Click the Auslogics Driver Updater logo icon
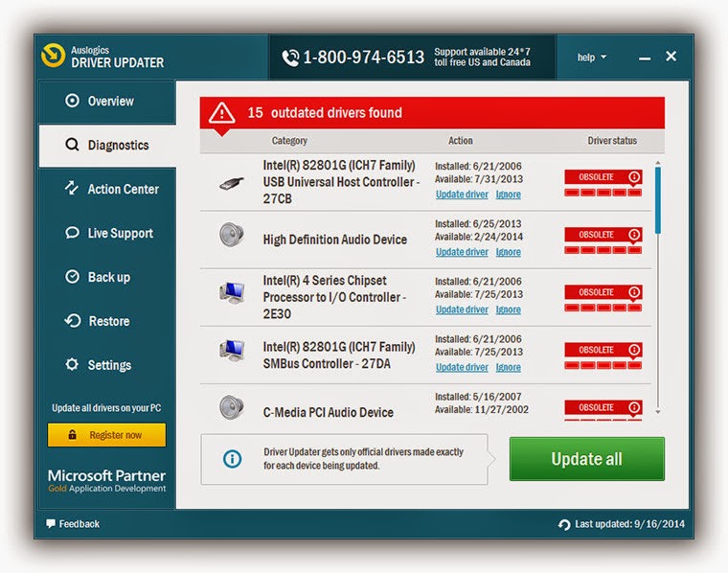This screenshot has width=728, height=573. pyautogui.click(x=53, y=56)
